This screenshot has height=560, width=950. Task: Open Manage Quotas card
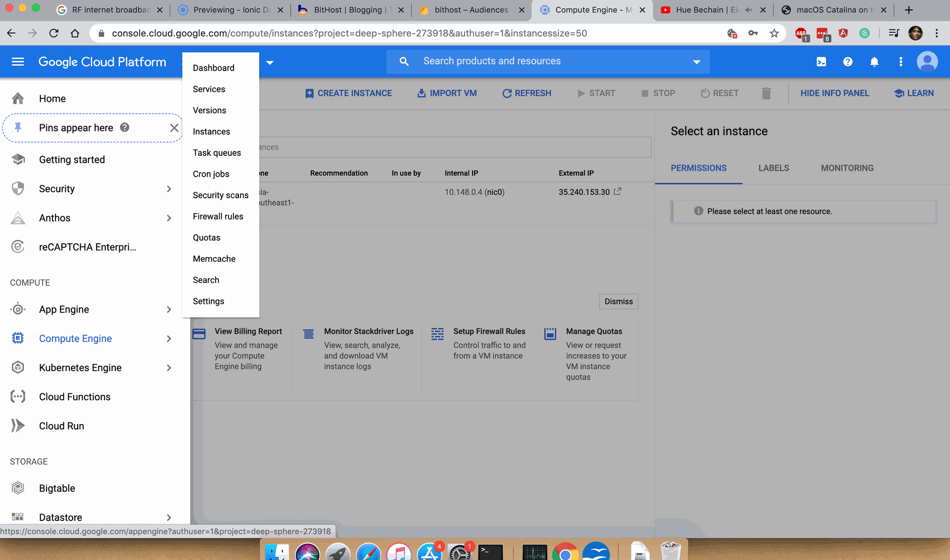click(586, 354)
